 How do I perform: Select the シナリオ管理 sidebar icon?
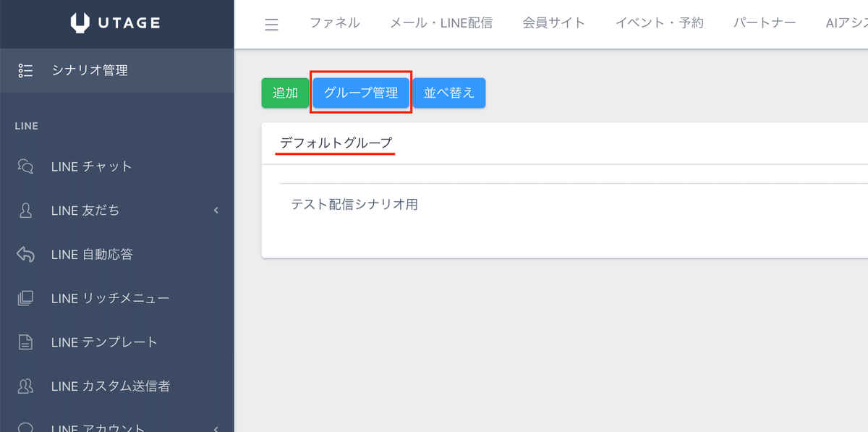point(25,70)
